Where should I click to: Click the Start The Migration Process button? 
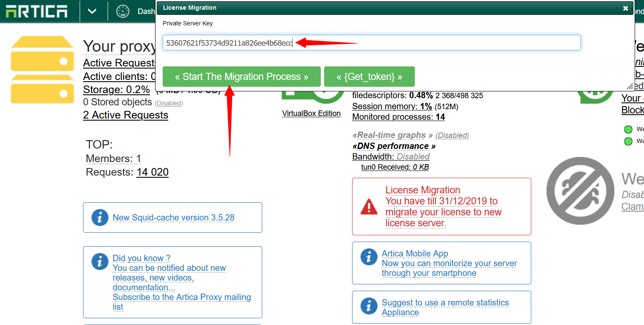241,77
